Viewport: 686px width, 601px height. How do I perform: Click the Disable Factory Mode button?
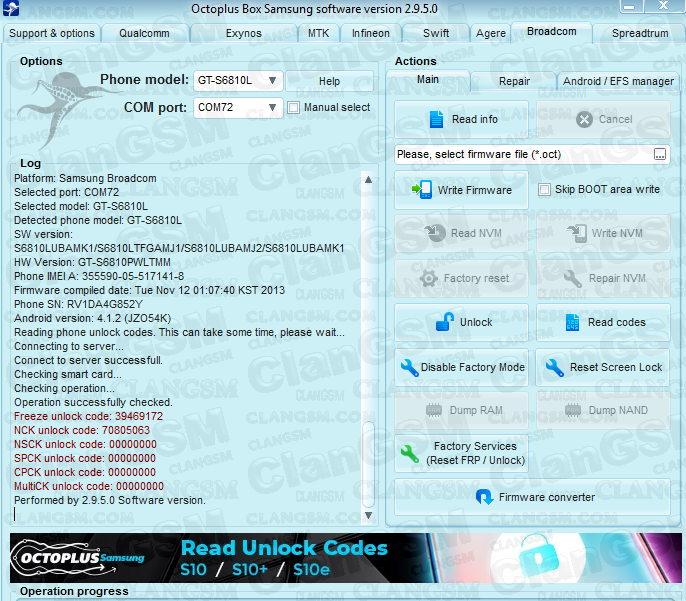point(462,367)
